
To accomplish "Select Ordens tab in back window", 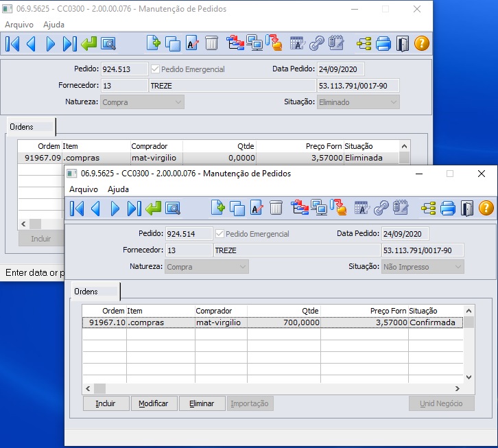I will point(31,127).
